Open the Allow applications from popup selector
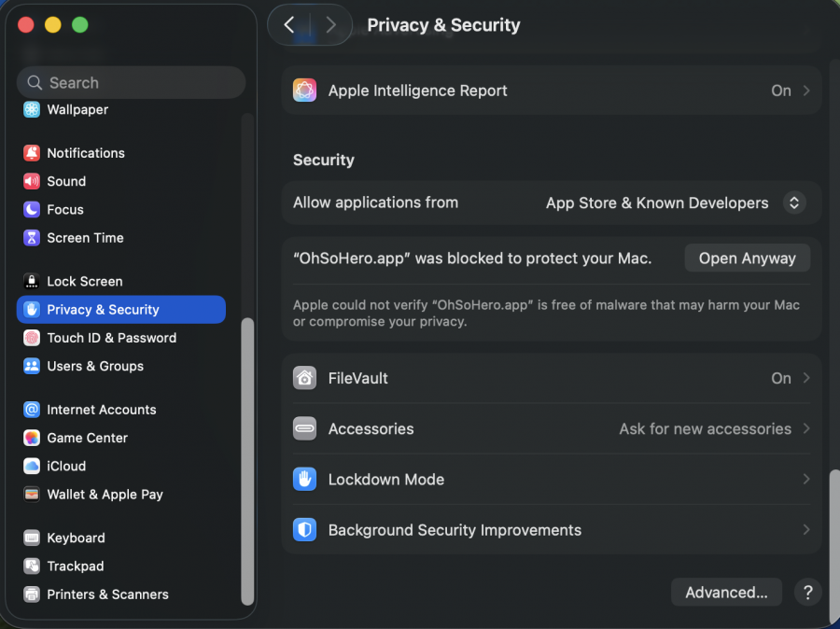 794,203
